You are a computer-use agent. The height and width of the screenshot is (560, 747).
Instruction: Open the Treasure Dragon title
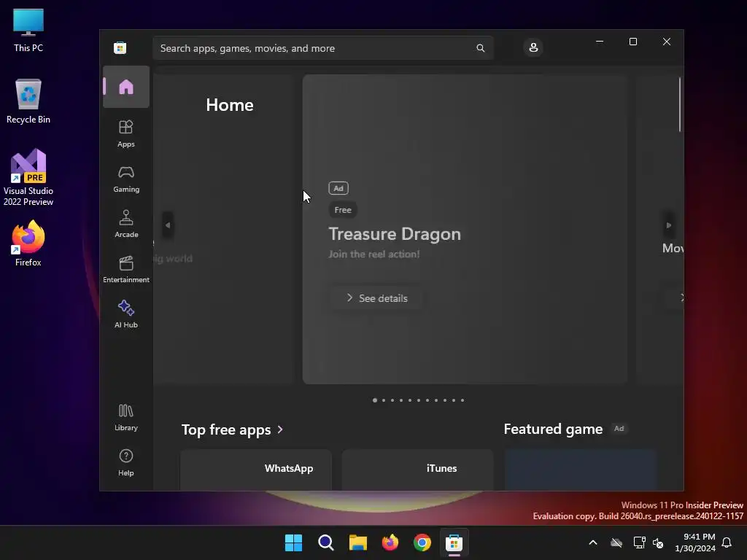click(395, 234)
